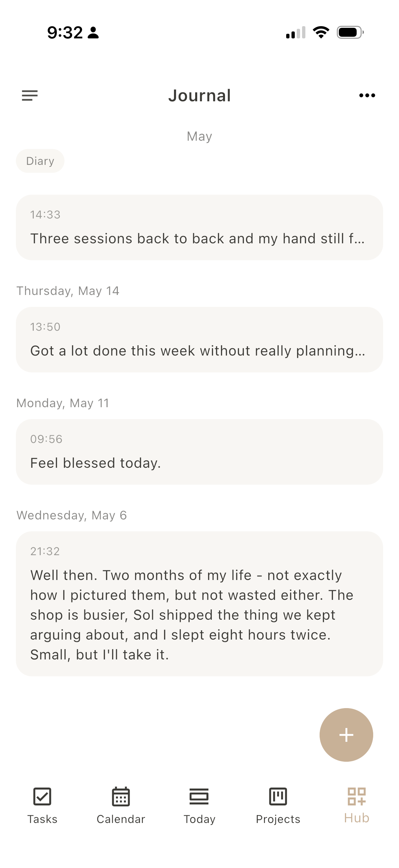The image size is (399, 868).
Task: Tap the Projects board icon
Action: pos(278,796)
